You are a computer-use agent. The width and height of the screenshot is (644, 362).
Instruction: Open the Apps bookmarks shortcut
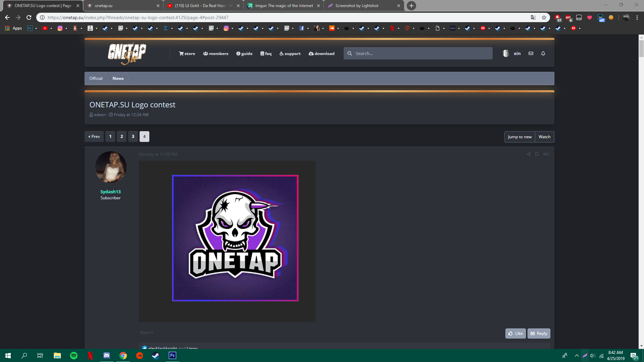point(13,28)
